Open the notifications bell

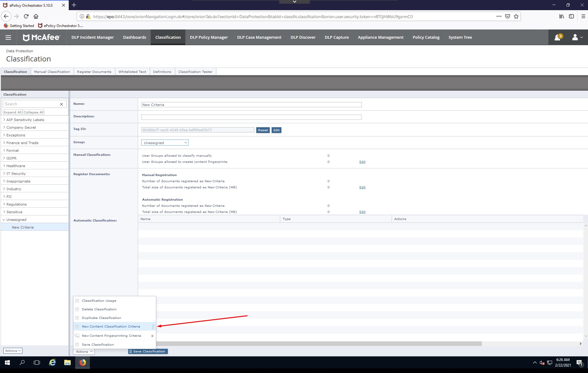(x=558, y=37)
